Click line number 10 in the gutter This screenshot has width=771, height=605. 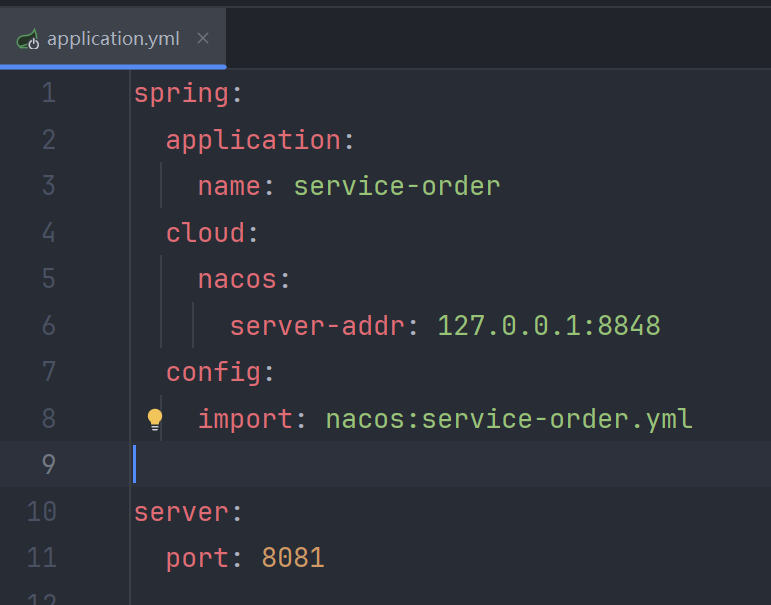tap(42, 512)
